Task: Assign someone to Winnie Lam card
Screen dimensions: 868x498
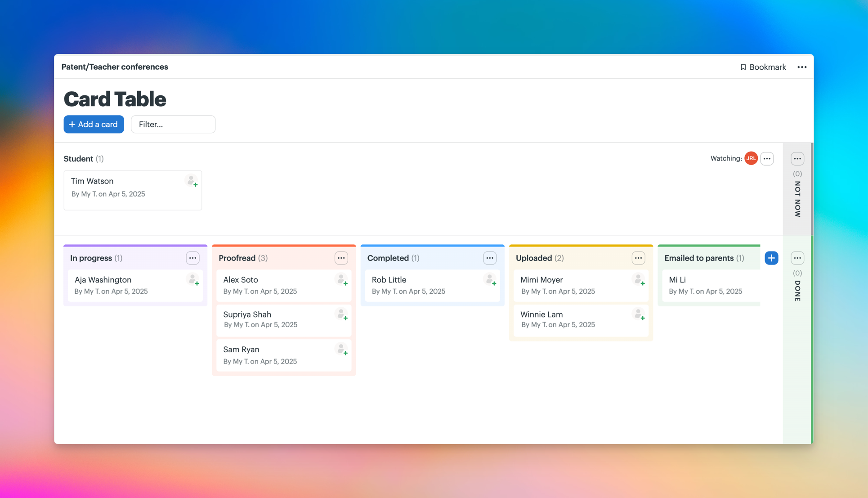Action: click(x=639, y=314)
